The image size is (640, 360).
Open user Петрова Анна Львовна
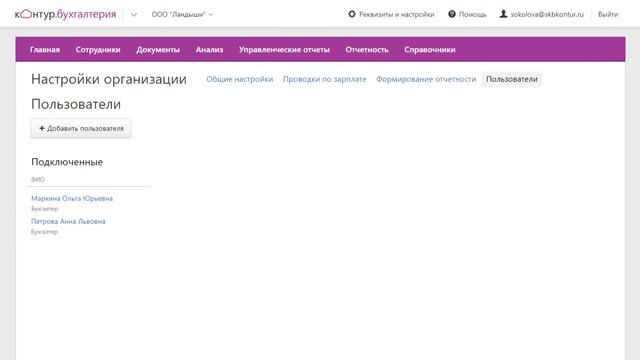click(68, 221)
